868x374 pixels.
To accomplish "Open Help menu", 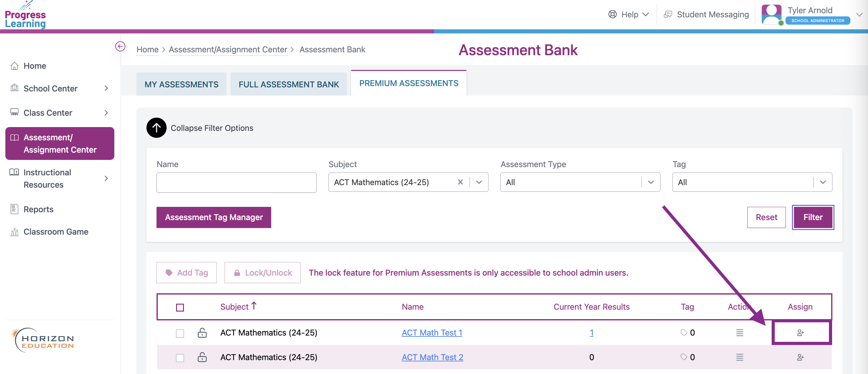I will click(629, 15).
